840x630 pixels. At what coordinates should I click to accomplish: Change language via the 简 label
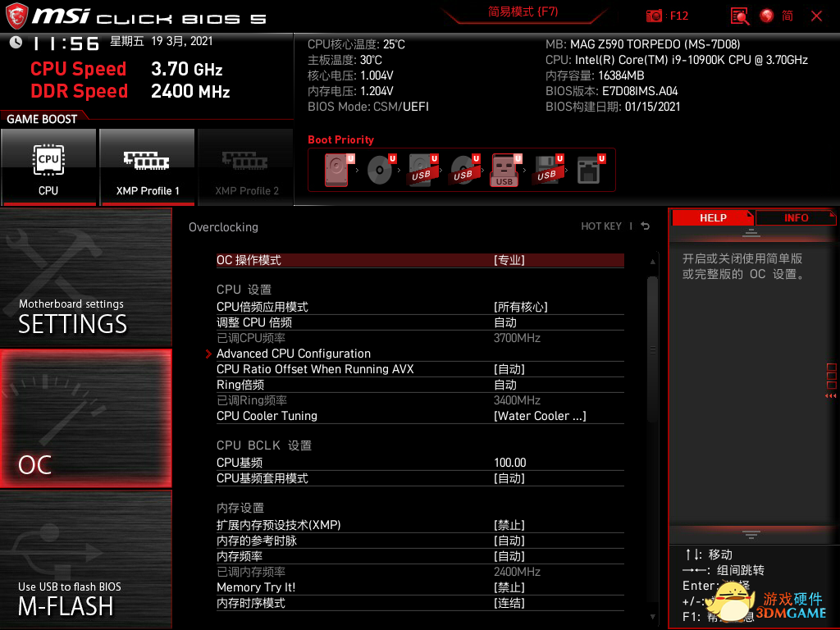click(787, 16)
